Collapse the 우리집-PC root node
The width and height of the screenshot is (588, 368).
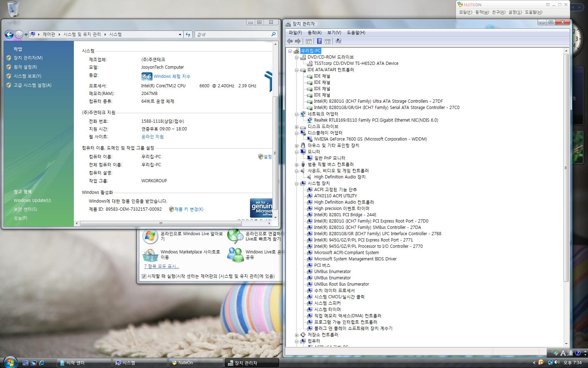point(290,51)
